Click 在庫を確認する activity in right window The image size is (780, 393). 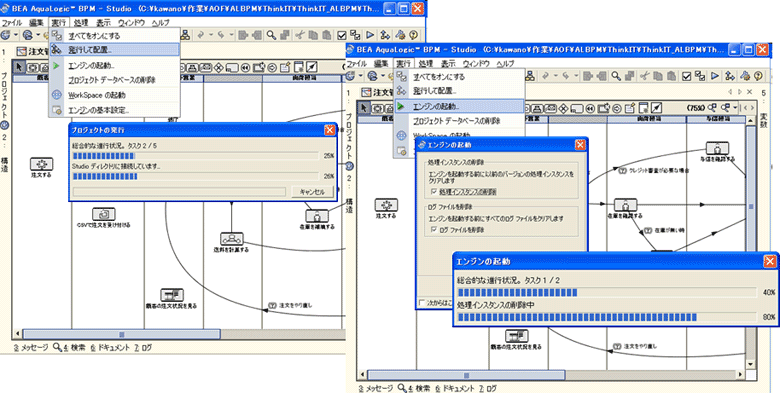tap(625, 208)
